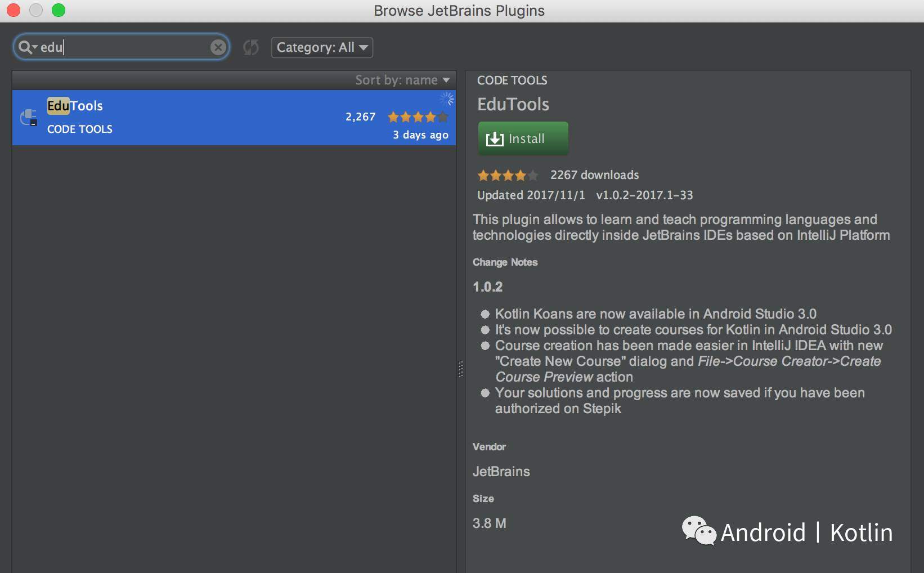Click the refresh plugins icon
Screen dimensions: 924x573
251,47
